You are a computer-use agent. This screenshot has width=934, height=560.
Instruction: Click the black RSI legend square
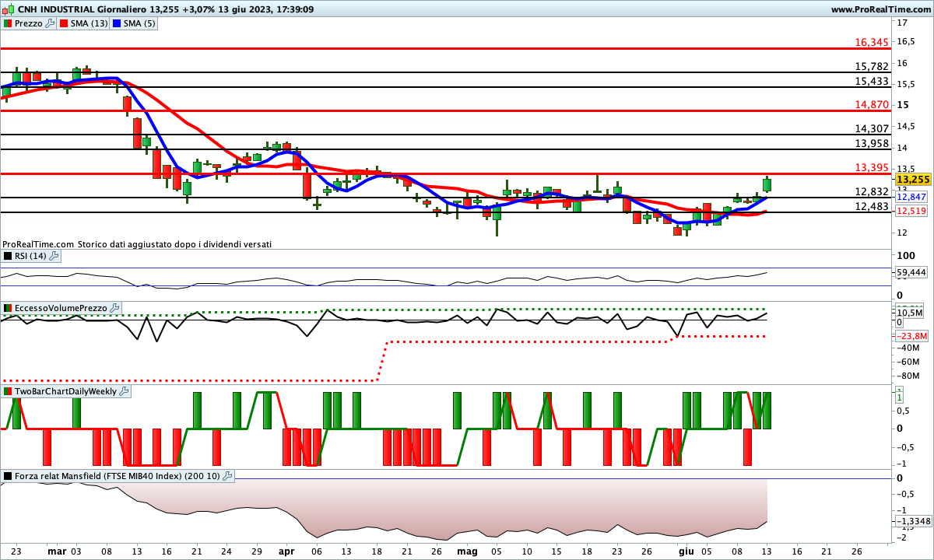[7, 256]
